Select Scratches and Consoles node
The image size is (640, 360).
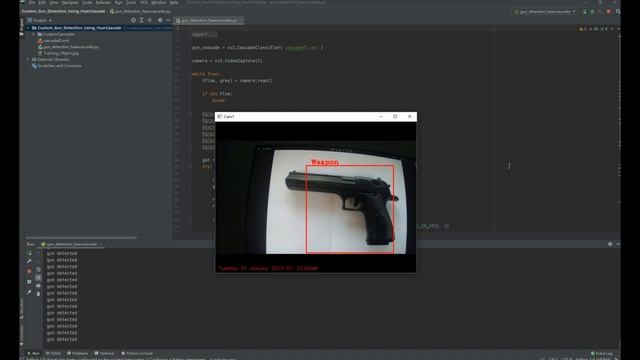click(x=56, y=66)
